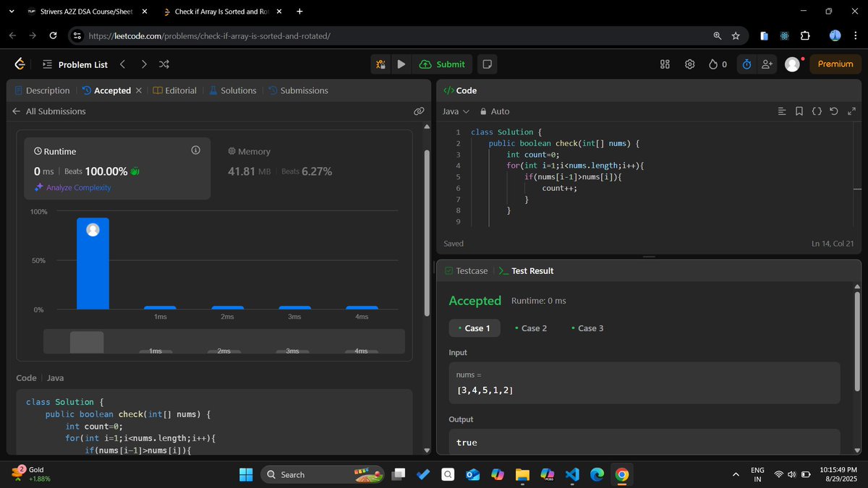Viewport: 868px width, 488px height.
Task: Click the curly braces snippet icon
Action: 817,111
